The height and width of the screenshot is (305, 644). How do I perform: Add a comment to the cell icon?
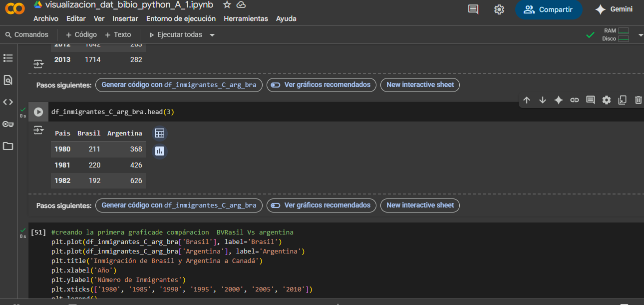point(591,100)
